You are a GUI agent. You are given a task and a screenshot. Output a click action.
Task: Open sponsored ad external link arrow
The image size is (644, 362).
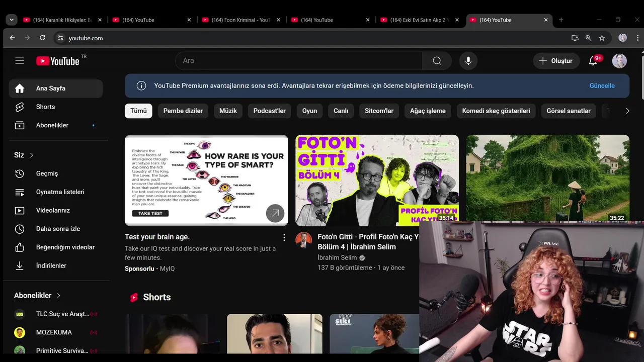click(275, 213)
